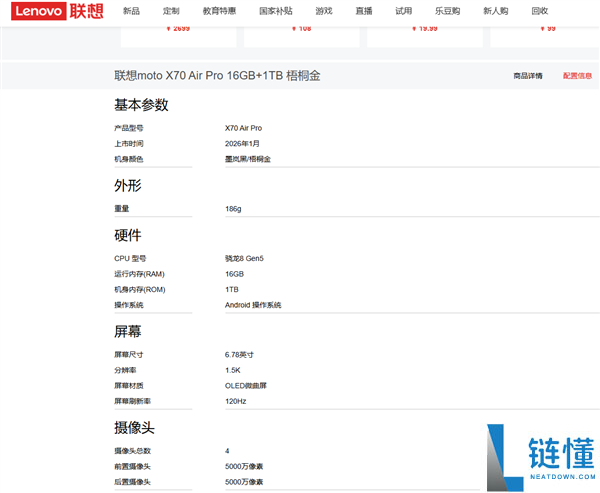Click the 基本参数 section heading
Viewport: 600px width, 493px height.
tap(141, 104)
